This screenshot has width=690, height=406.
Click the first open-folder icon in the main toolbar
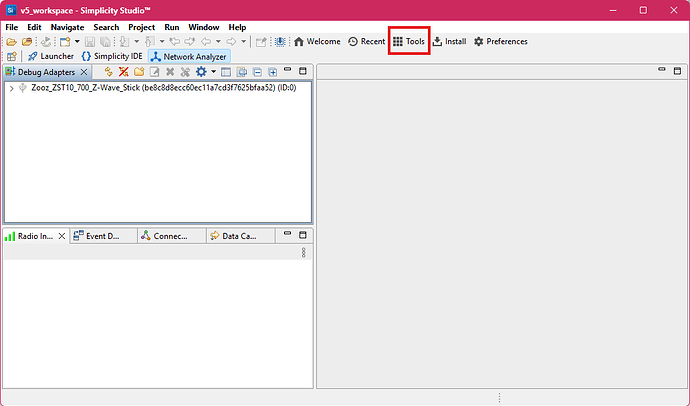pos(11,42)
